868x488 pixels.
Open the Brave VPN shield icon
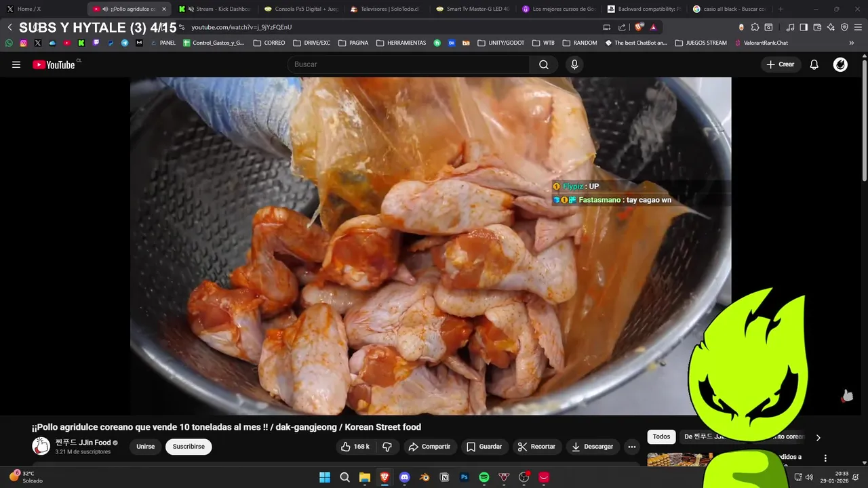[844, 27]
